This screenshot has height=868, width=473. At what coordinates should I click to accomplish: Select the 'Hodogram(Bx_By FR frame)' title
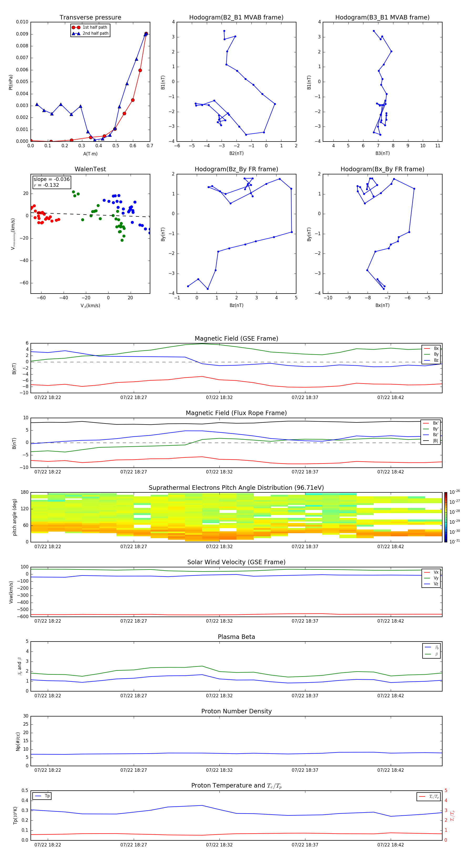click(x=382, y=169)
